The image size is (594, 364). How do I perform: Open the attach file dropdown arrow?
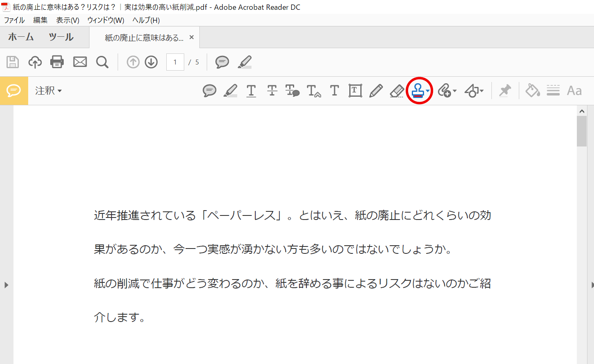(x=455, y=91)
